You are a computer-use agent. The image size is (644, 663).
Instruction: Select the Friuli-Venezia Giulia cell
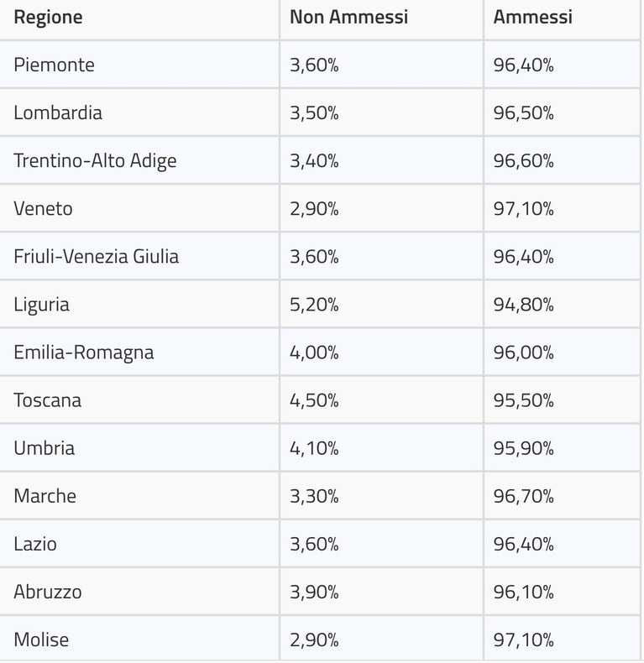(96, 257)
